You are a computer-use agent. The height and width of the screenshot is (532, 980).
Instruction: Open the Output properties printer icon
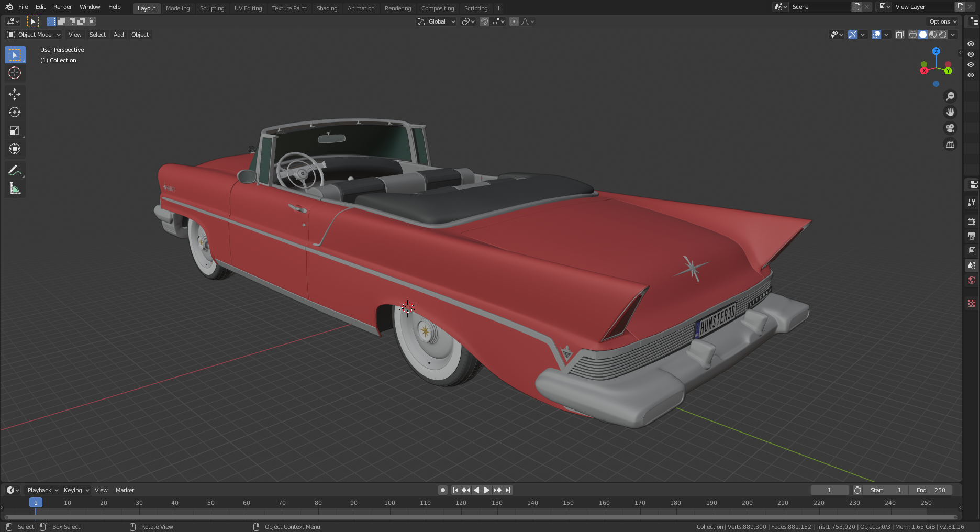click(x=972, y=236)
